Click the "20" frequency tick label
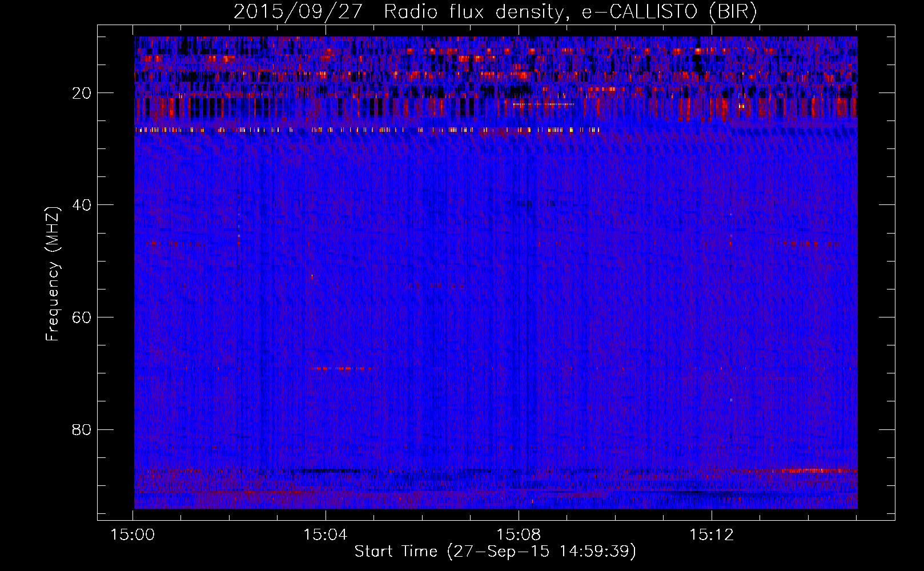This screenshot has width=924, height=571. coord(82,93)
